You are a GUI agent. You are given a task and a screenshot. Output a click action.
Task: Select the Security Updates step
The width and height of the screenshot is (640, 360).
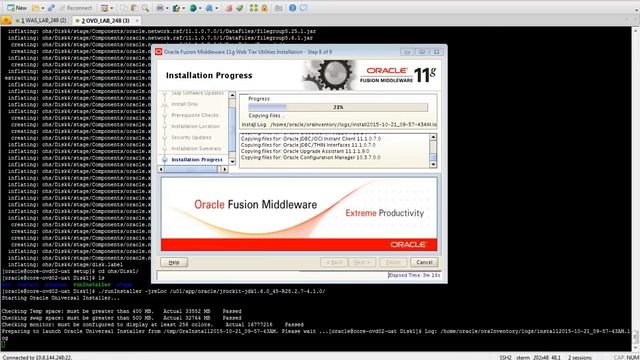point(191,137)
